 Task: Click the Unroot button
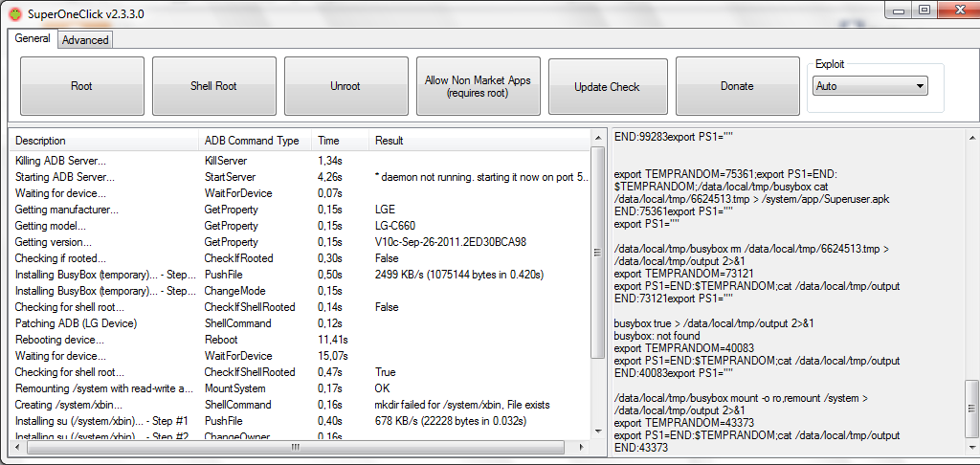345,86
